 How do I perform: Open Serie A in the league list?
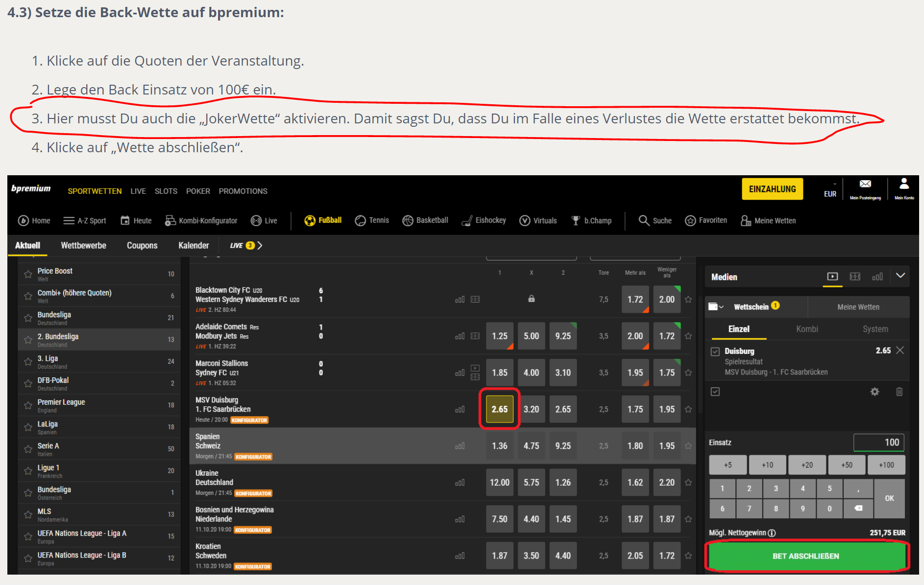(99, 449)
